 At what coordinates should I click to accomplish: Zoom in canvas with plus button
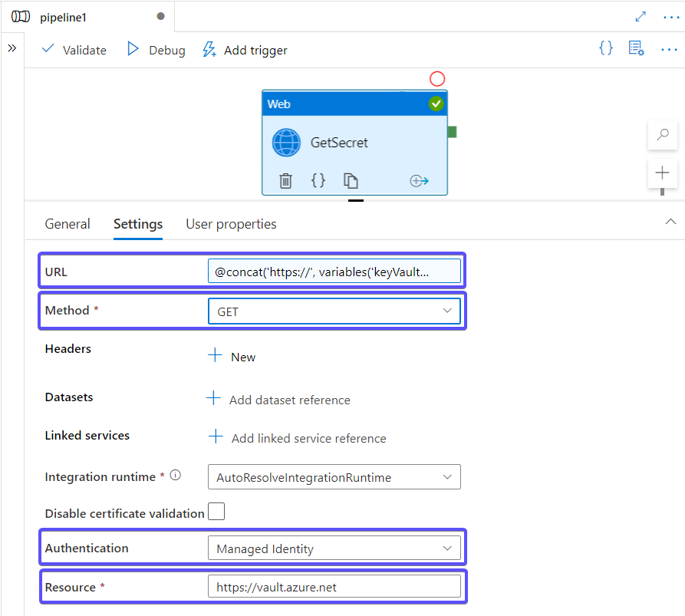pyautogui.click(x=662, y=173)
